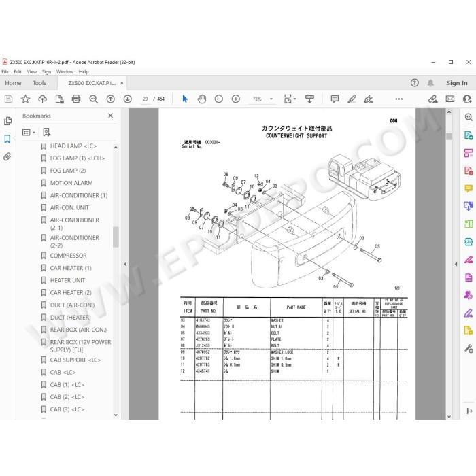476x476 pixels.
Task: Go to previous page arrow
Action: (110, 99)
